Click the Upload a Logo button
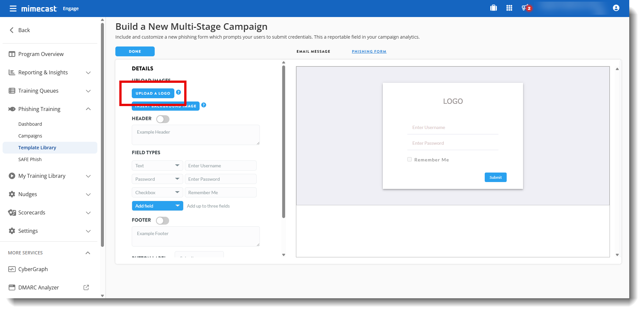Viewport: 644px width, 313px height. (x=153, y=93)
